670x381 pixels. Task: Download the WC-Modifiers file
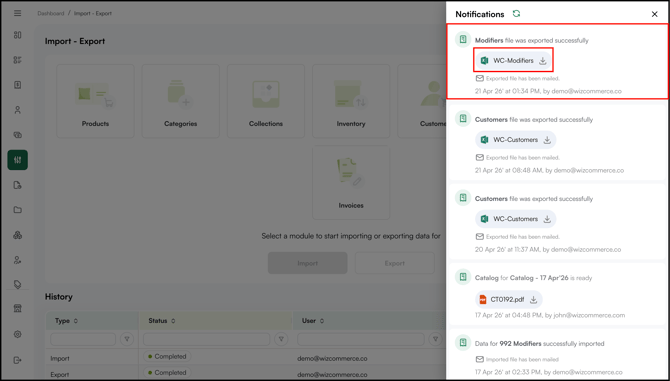543,61
